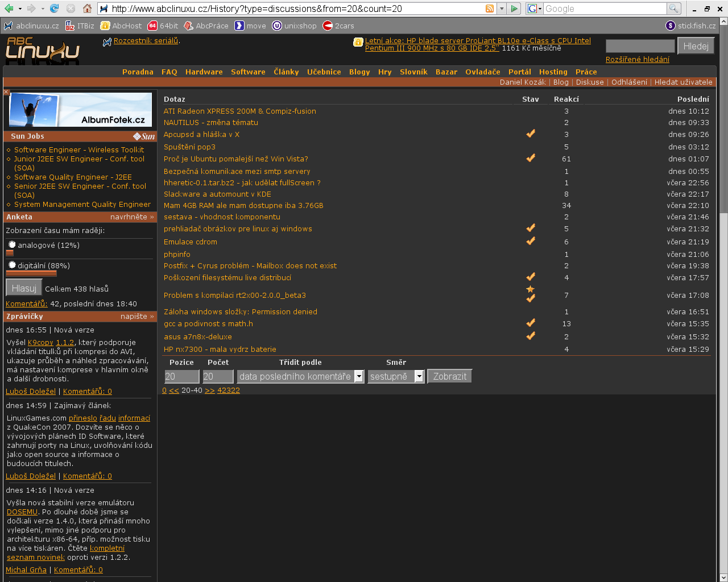The width and height of the screenshot is (728, 582).
Task: Click the analogové poll result bar
Action: tap(10, 253)
